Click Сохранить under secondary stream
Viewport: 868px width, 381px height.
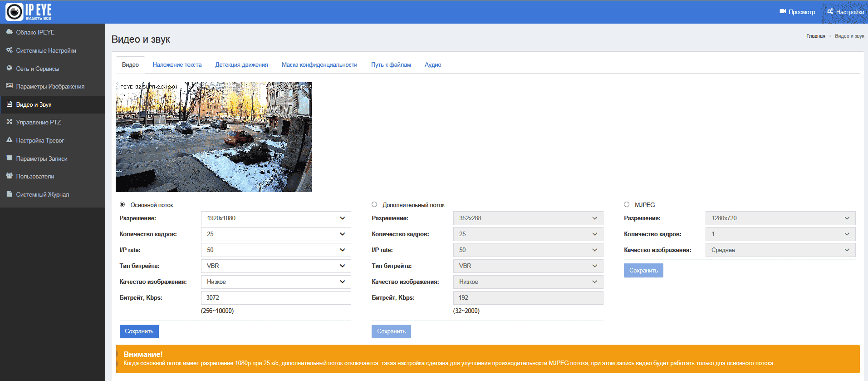(392, 332)
